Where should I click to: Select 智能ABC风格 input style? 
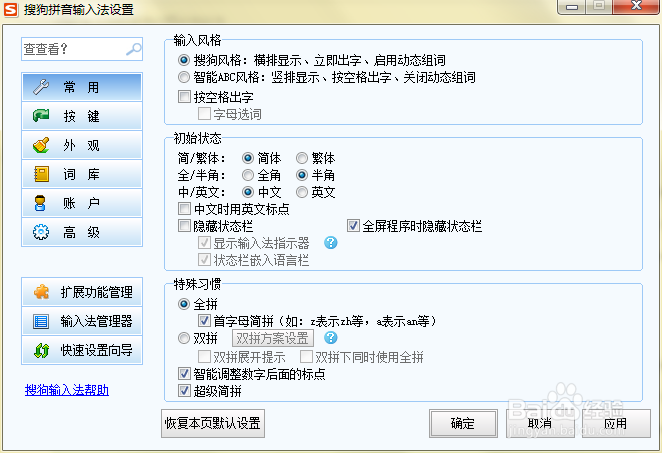[184, 77]
